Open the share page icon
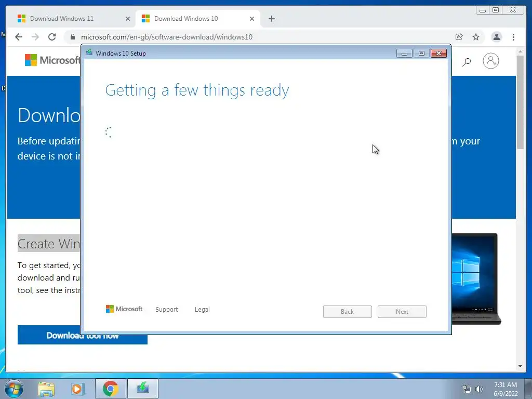Image resolution: width=532 pixels, height=399 pixels. 459,37
